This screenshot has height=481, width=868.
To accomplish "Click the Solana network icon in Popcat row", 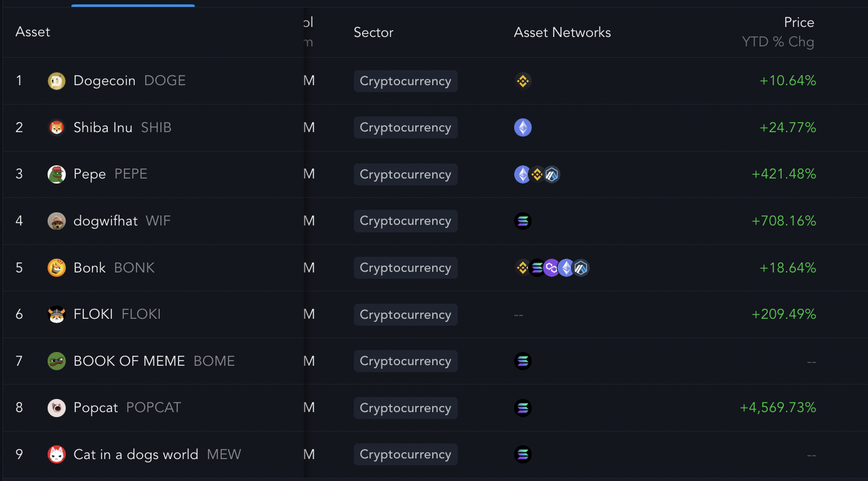I will coord(523,408).
